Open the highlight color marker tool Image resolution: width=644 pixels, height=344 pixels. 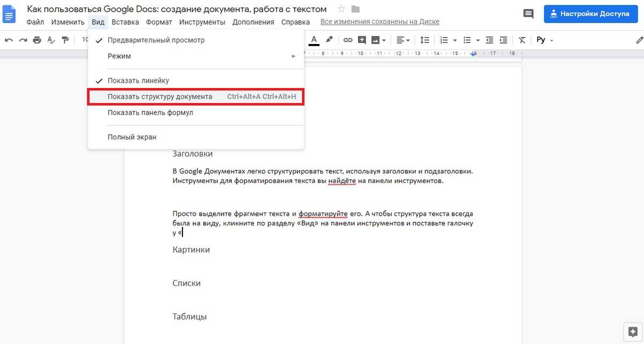[329, 40]
